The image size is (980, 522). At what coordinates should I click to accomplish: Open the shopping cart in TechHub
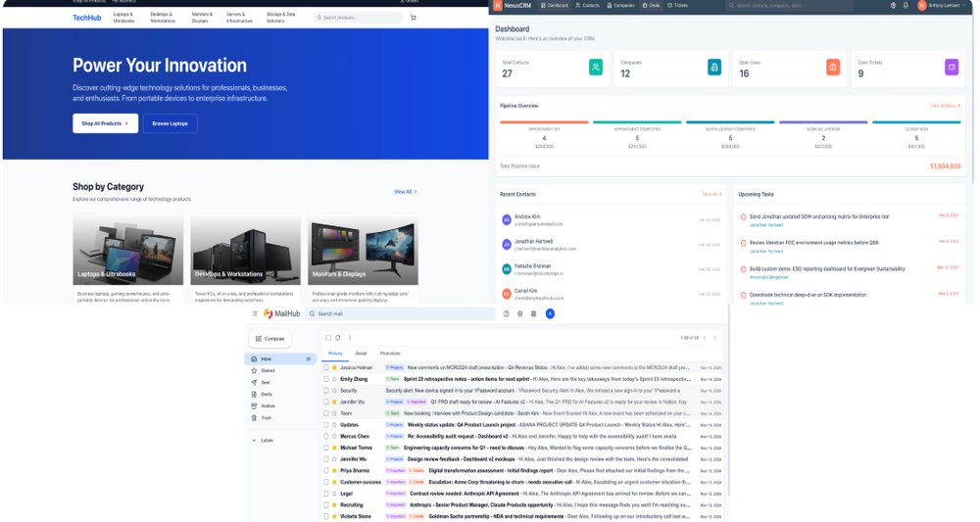point(414,18)
